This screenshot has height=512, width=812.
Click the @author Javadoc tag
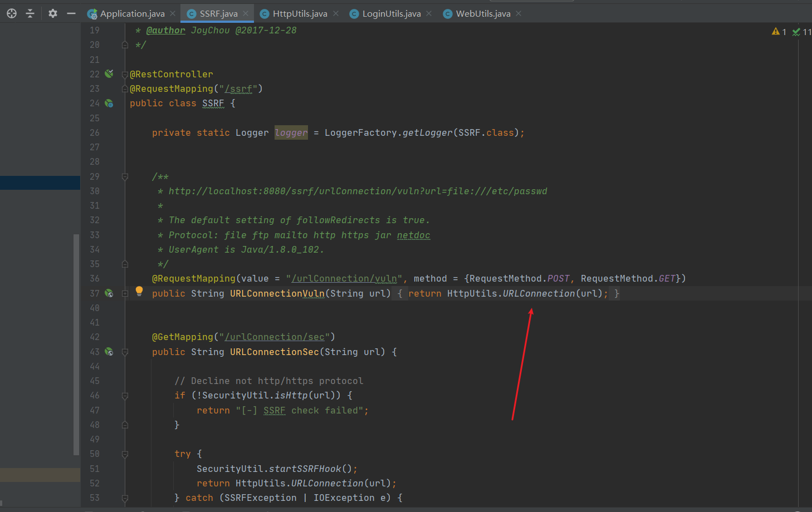tap(166, 31)
